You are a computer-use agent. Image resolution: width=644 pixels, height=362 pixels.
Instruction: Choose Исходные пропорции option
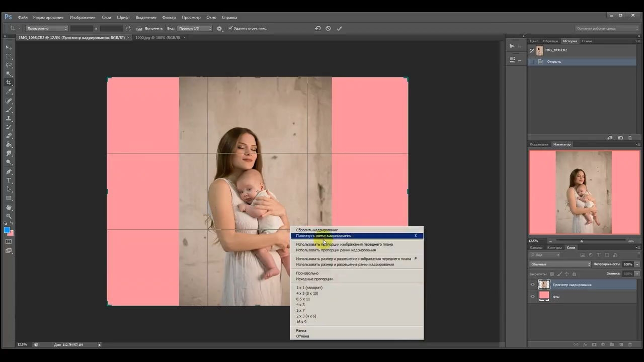357,279
